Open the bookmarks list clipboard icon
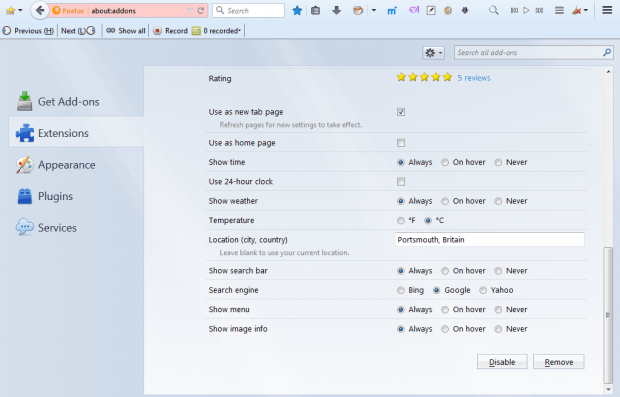The width and height of the screenshot is (620, 397). [x=315, y=11]
